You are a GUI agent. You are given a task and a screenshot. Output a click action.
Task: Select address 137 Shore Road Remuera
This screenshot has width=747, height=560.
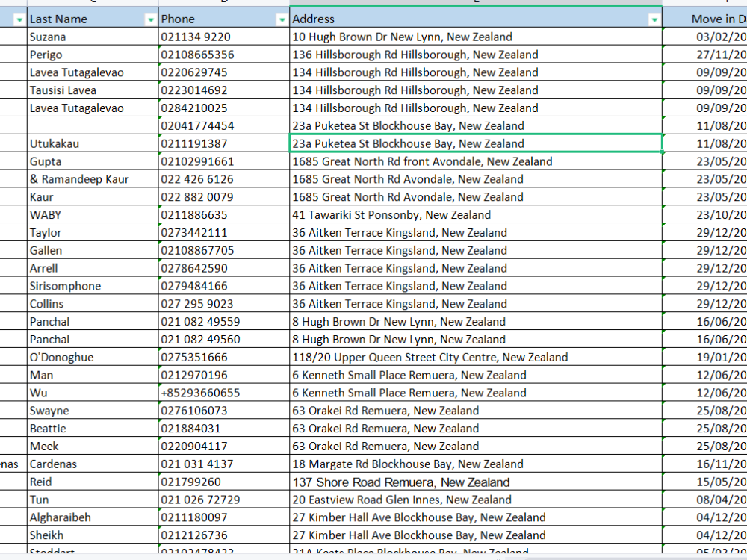(476, 482)
